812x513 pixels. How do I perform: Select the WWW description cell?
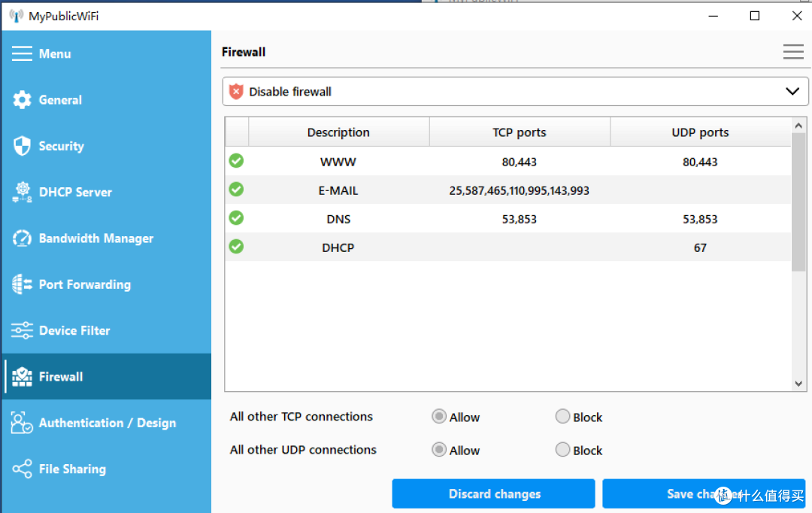click(x=338, y=162)
